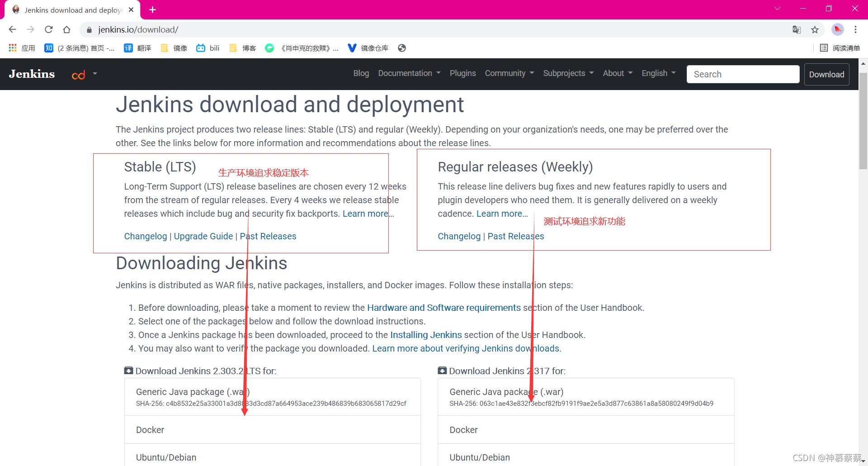This screenshot has height=466, width=868.
Task: Open the tab search chevron in title bar
Action: coord(777,9)
